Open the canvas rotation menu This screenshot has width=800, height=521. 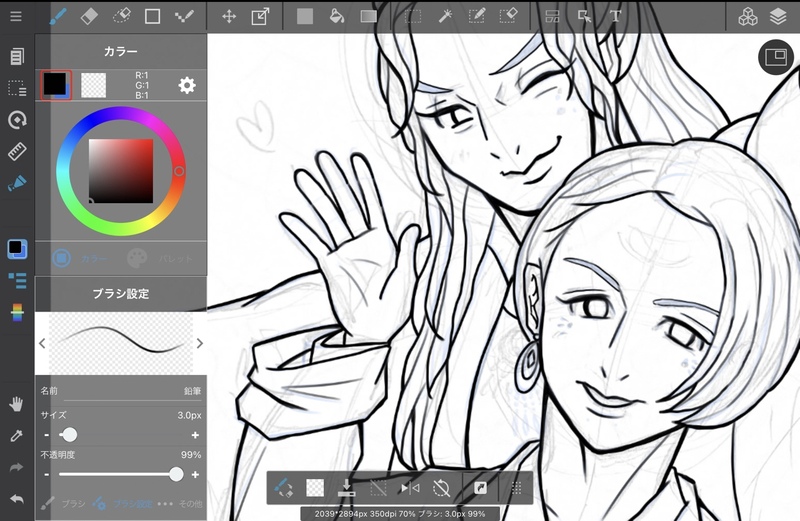point(17,120)
